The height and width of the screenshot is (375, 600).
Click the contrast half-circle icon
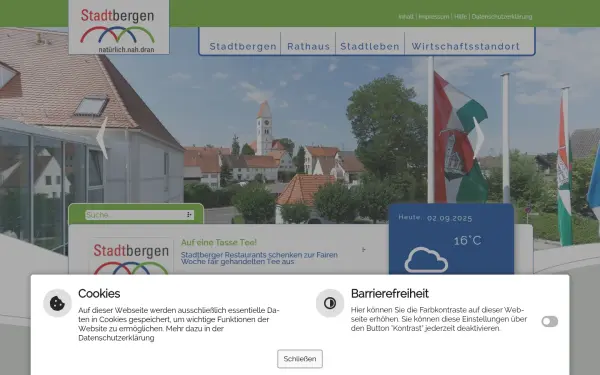330,303
